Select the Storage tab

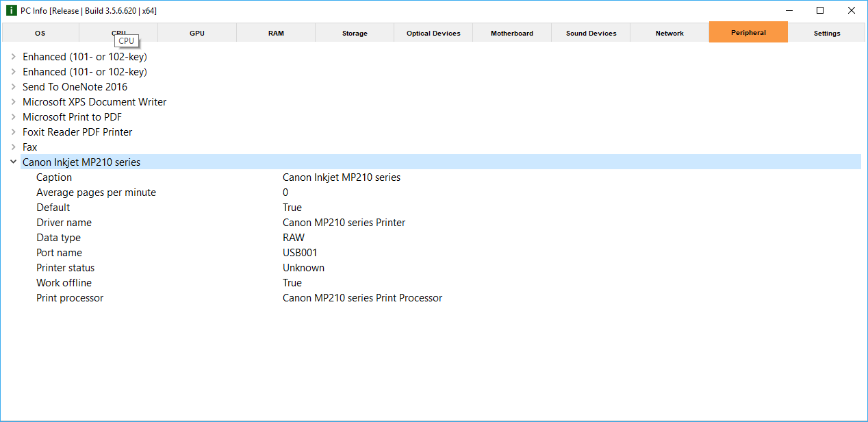(x=355, y=32)
